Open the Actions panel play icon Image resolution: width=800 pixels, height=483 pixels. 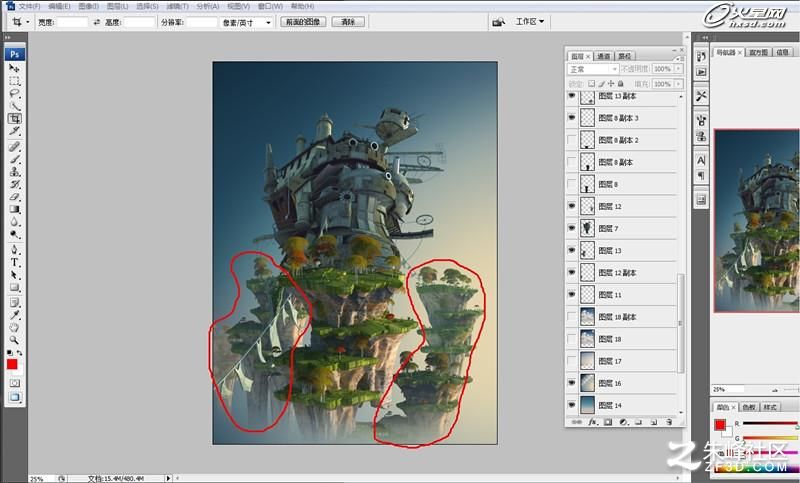point(701,72)
